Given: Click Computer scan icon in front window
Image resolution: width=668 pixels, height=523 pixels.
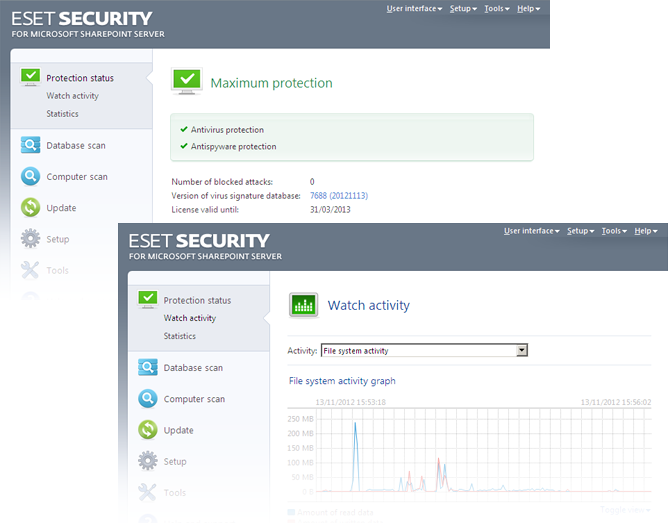Looking at the screenshot, I should [147, 399].
